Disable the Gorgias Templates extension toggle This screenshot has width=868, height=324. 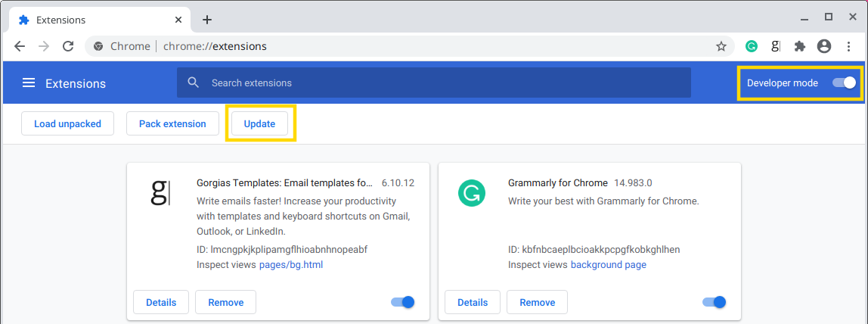[x=402, y=302]
